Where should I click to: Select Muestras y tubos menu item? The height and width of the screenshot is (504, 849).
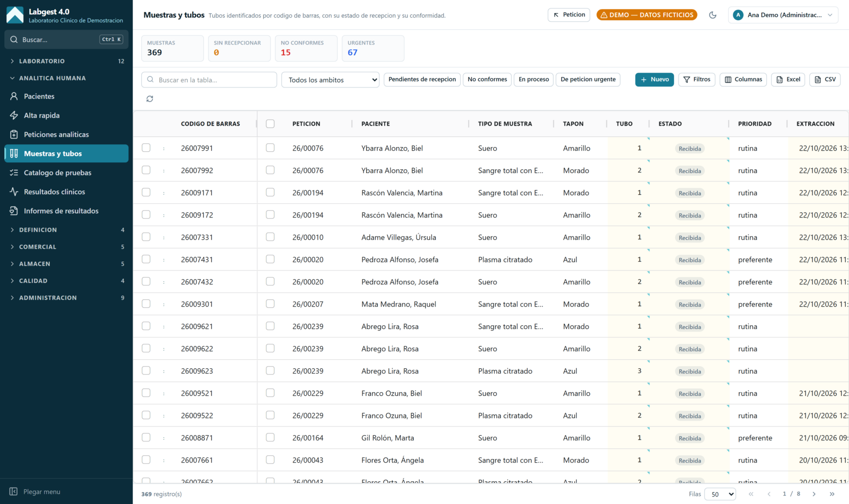point(66,153)
